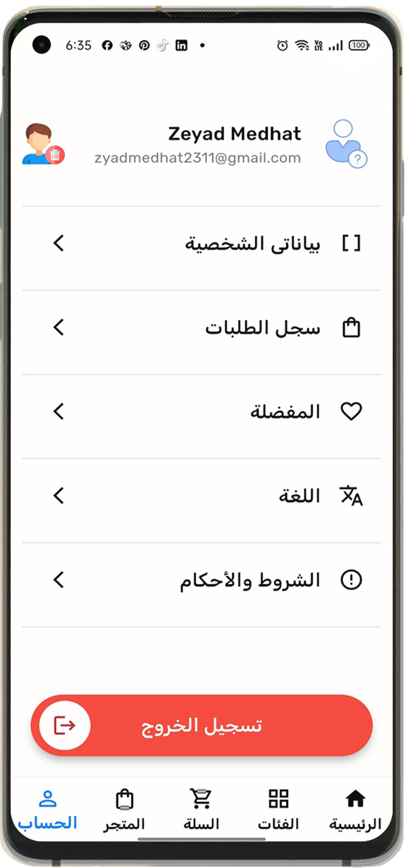Viewport: 405px width, 868px height.
Task: Tap the heart favorites icon
Action: (351, 411)
